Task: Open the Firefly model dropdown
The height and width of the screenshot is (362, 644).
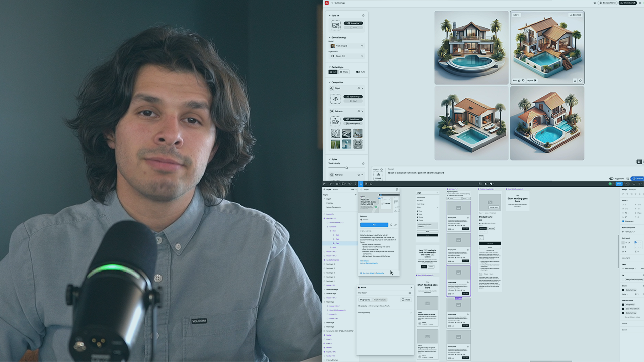Action: point(346,46)
